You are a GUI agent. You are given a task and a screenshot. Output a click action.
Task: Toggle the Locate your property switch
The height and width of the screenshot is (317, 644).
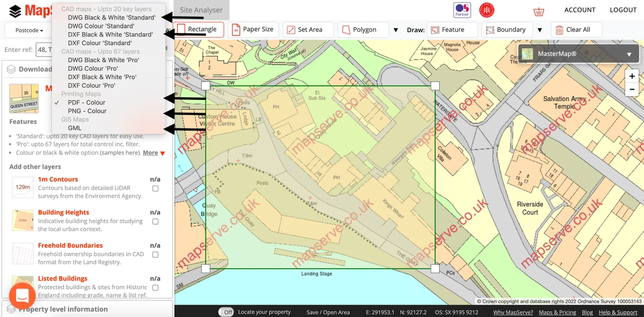(226, 312)
